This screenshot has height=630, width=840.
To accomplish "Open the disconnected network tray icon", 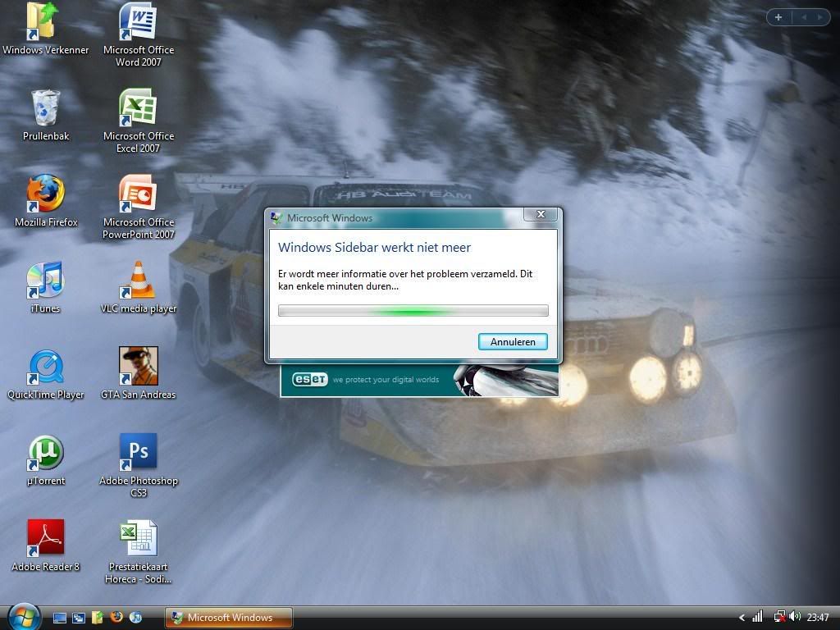I will [x=779, y=617].
